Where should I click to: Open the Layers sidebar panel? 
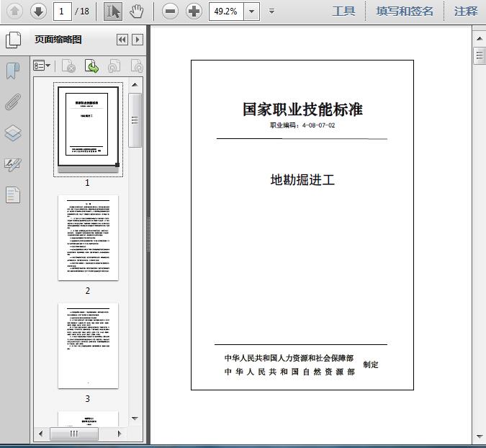pos(13,133)
